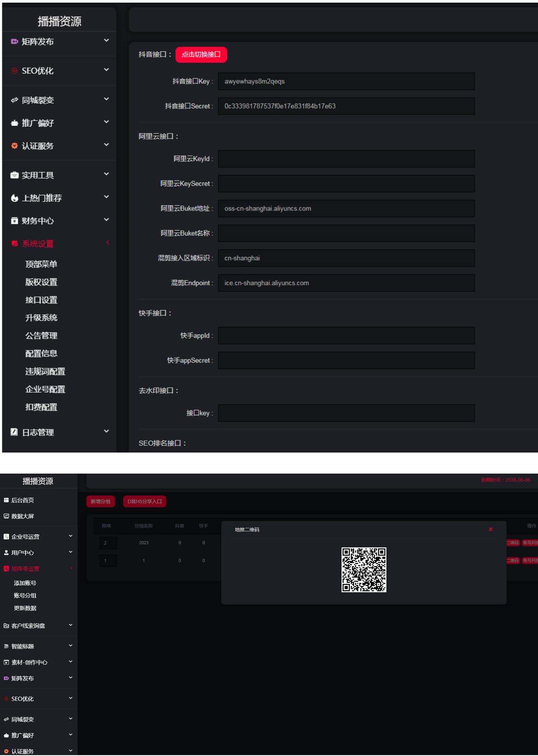
Task: Select 账号分组 in the sidebar
Action: coord(25,596)
